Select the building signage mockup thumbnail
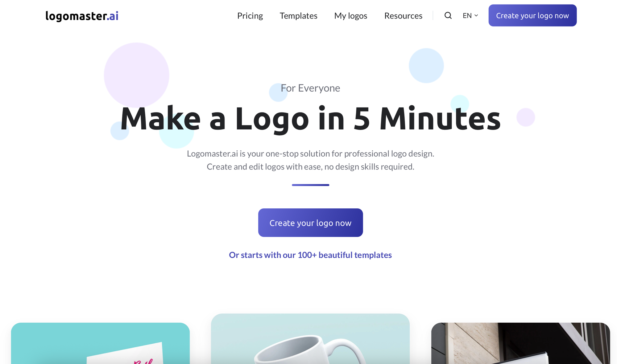Viewport: 617px width, 364px height. (x=520, y=343)
